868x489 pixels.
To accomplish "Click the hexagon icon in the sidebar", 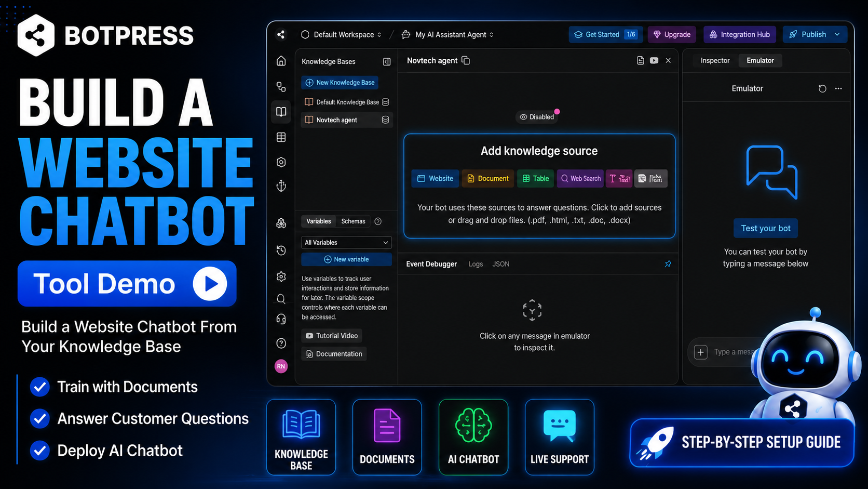I will coord(281,162).
